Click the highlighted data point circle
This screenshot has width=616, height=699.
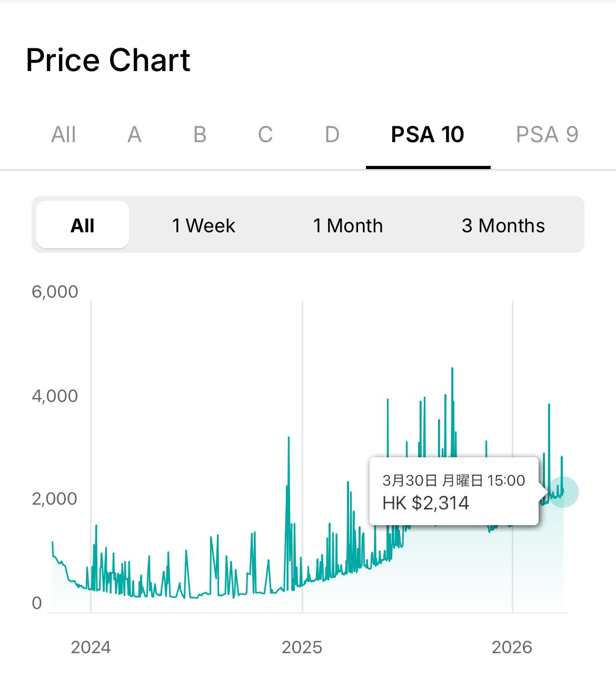point(563,492)
